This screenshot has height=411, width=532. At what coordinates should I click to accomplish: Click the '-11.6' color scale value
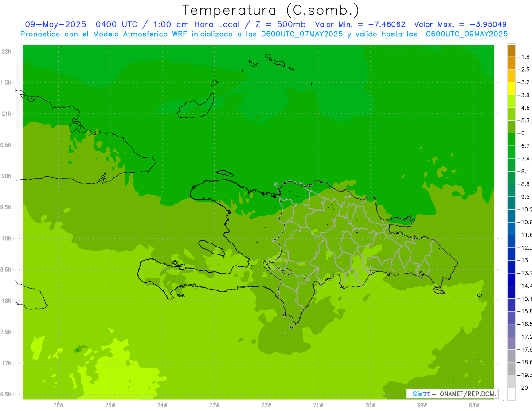tap(524, 235)
